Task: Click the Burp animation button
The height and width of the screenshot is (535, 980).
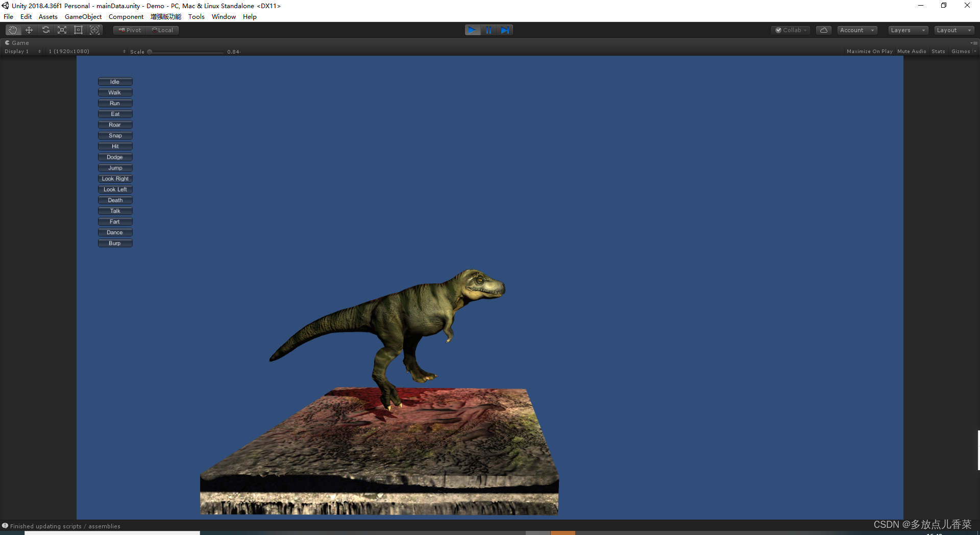Action: click(x=115, y=243)
